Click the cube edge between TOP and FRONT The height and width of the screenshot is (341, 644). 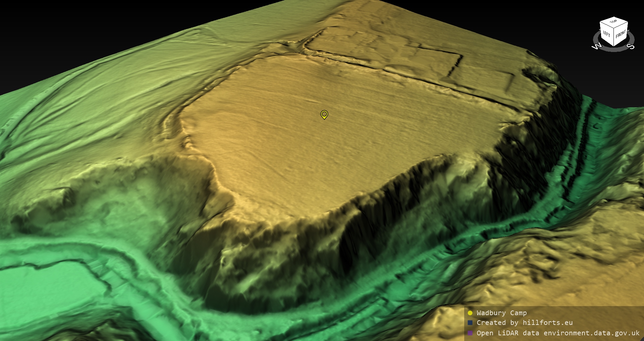click(x=621, y=25)
